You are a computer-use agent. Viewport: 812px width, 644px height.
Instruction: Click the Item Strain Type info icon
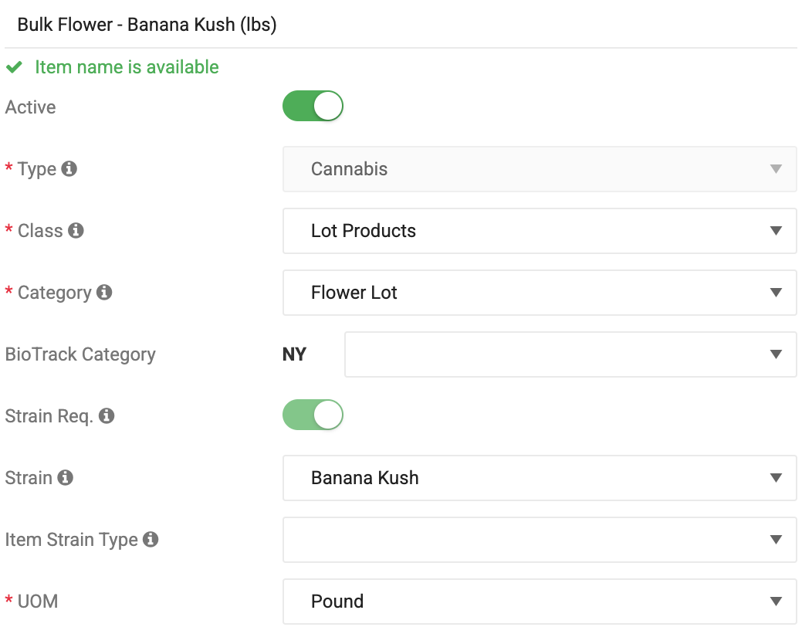[151, 539]
